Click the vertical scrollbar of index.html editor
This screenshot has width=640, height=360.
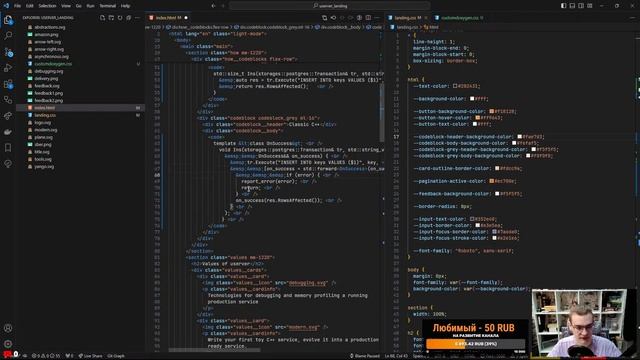point(382,112)
